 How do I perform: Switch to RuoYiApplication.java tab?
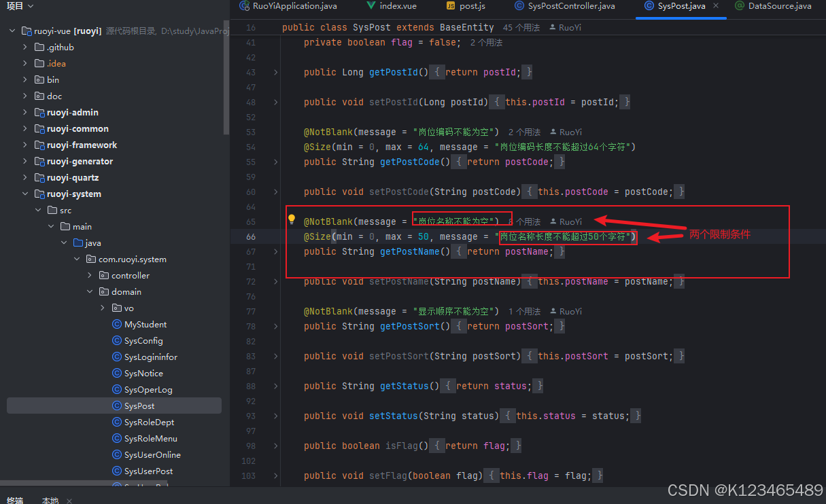point(287,6)
